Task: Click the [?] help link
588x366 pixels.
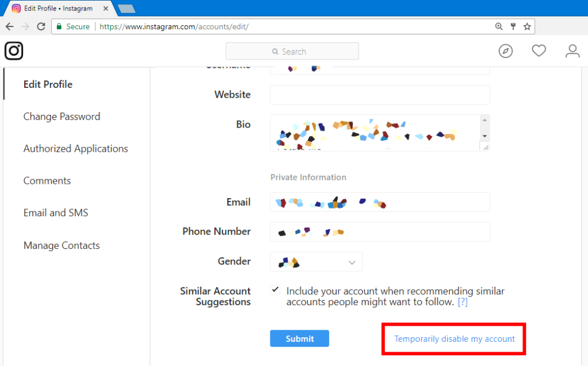Action: 462,302
